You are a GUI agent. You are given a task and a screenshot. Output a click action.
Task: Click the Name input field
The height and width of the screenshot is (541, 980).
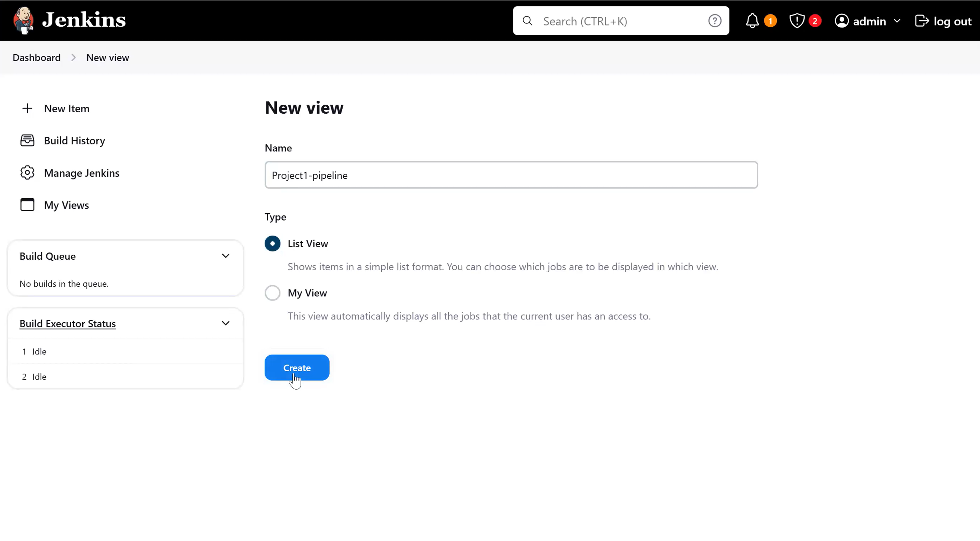(511, 175)
